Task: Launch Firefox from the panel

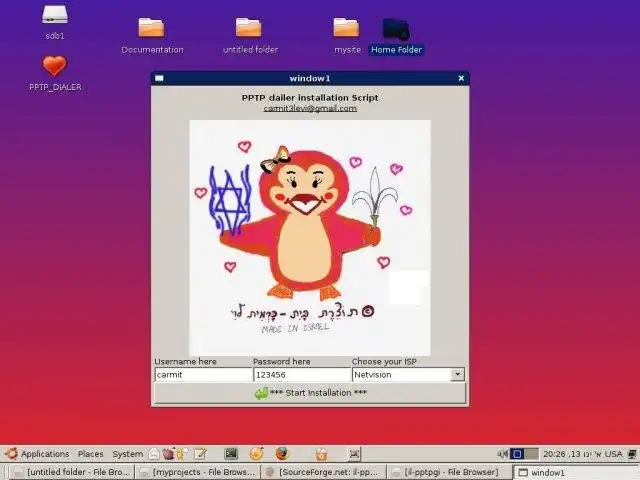Action: tap(282, 453)
